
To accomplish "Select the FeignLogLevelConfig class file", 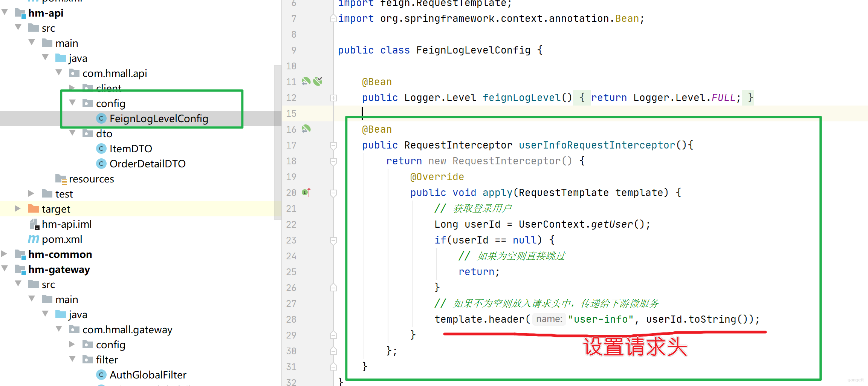I will (159, 118).
